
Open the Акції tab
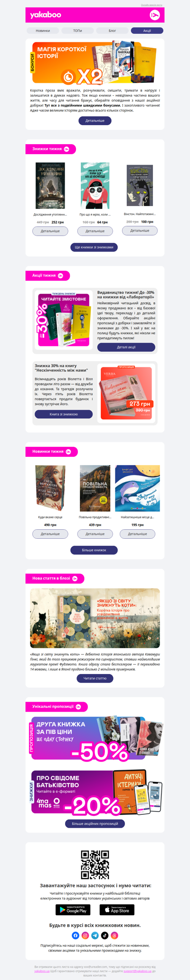click(147, 30)
